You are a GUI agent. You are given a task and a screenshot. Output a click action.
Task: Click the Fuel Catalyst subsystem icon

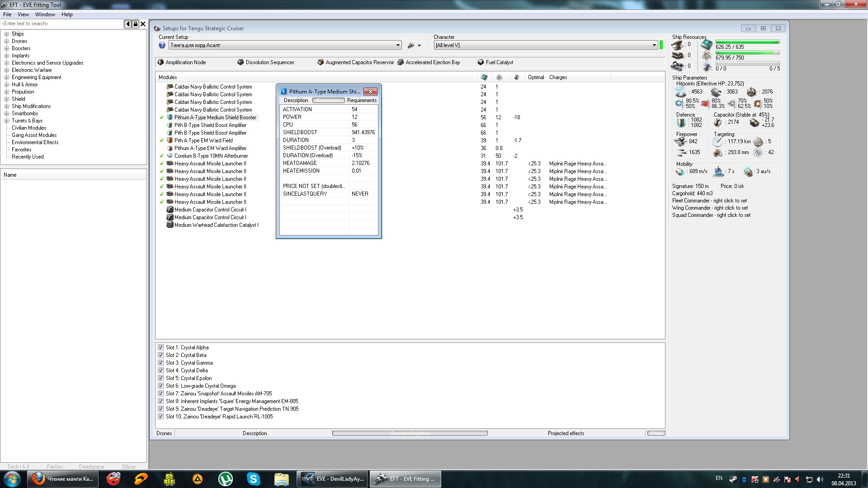coord(481,62)
